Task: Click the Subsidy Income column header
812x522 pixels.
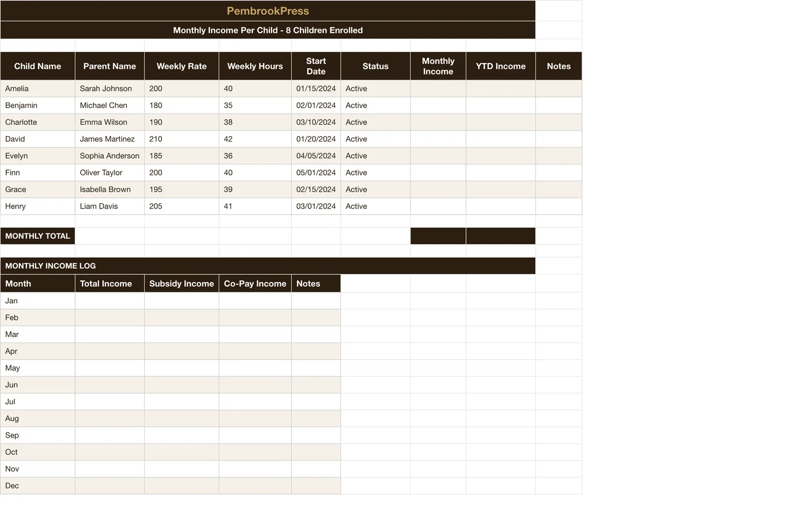Action: click(182, 284)
